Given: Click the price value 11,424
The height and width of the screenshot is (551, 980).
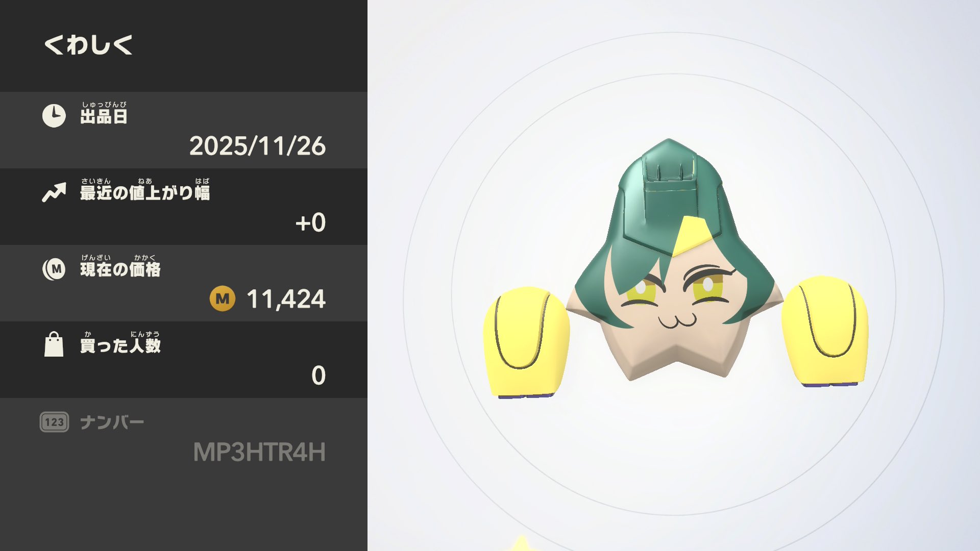Looking at the screenshot, I should [x=286, y=299].
